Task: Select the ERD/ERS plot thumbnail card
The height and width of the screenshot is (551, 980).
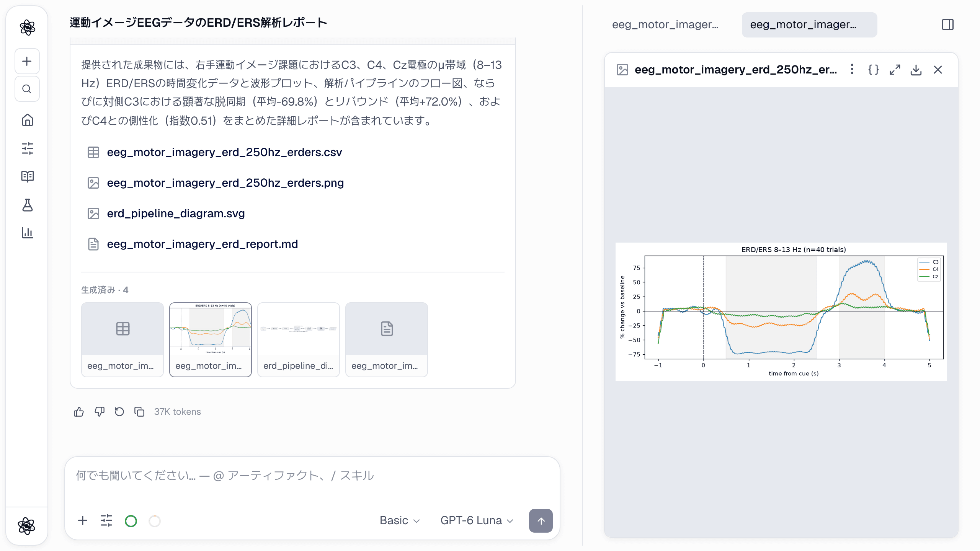Action: 211,340
